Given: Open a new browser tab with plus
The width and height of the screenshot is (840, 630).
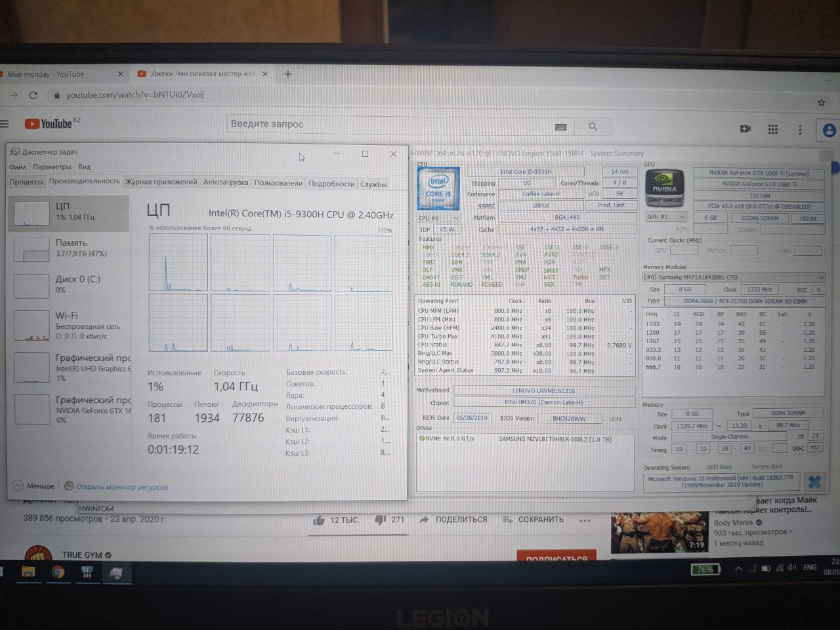Looking at the screenshot, I should point(287,74).
